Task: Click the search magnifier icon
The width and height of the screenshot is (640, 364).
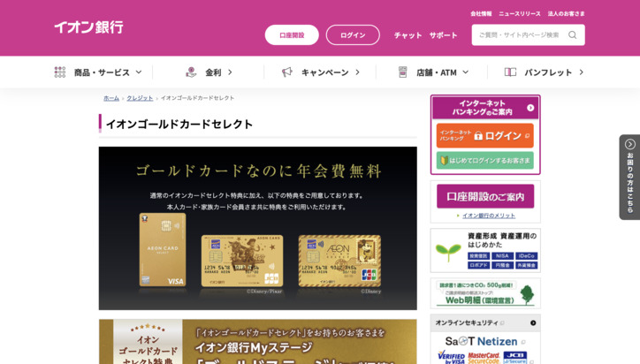Action: click(572, 35)
